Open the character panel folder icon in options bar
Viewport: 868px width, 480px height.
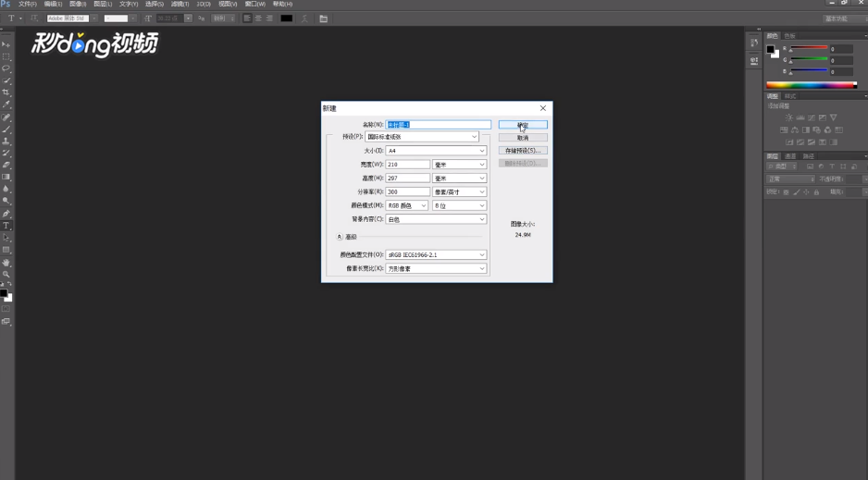[x=323, y=18]
